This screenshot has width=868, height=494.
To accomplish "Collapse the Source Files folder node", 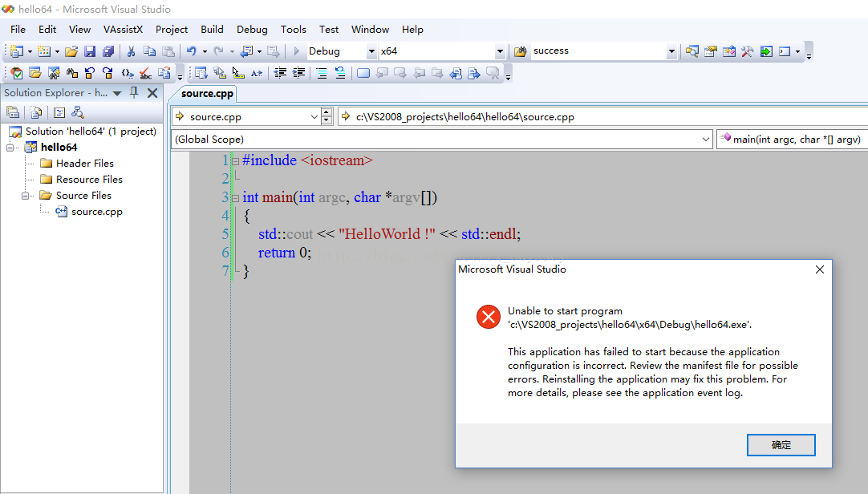I will tap(26, 196).
